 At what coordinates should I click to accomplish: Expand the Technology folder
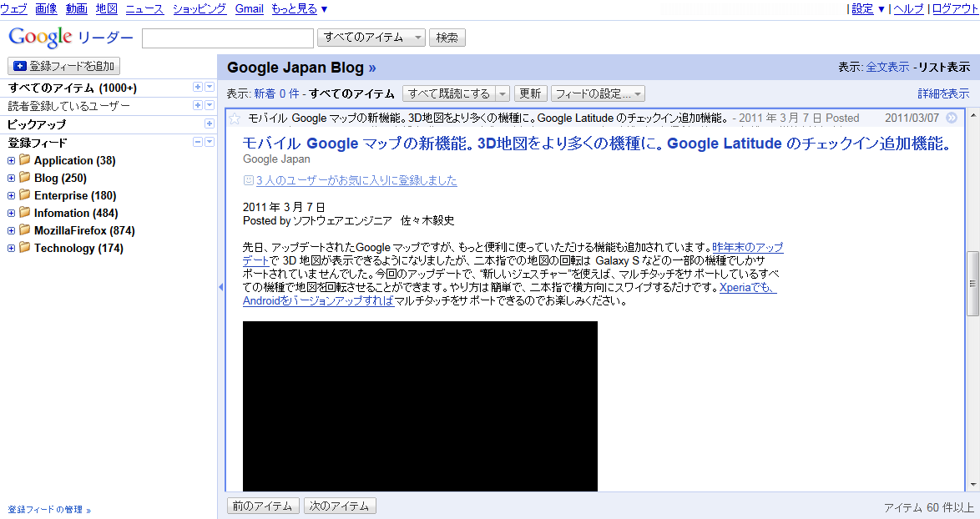click(x=11, y=248)
